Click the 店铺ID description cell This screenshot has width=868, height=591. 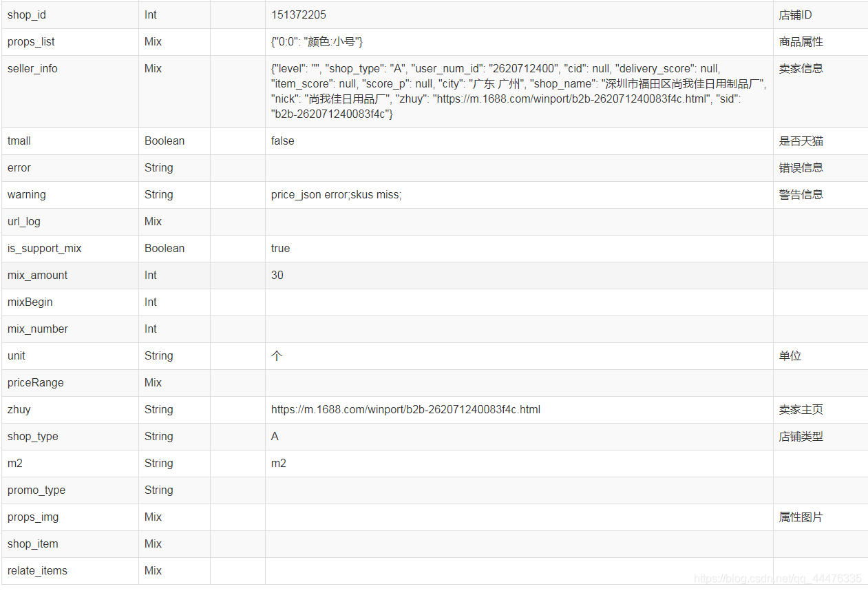pyautogui.click(x=820, y=15)
